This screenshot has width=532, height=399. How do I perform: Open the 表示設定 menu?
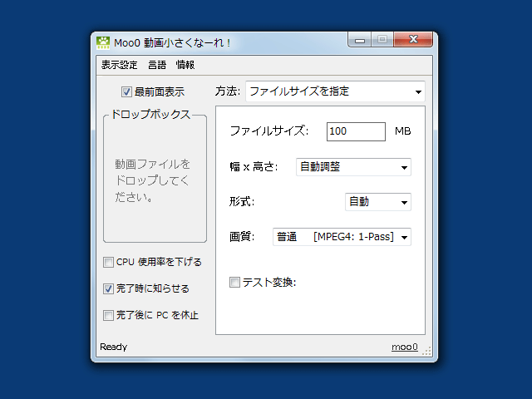pyautogui.click(x=119, y=65)
